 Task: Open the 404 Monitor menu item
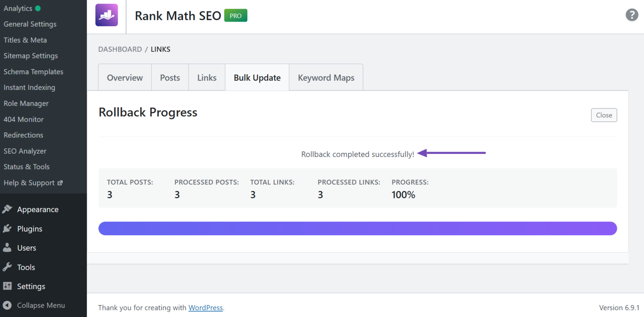point(23,119)
